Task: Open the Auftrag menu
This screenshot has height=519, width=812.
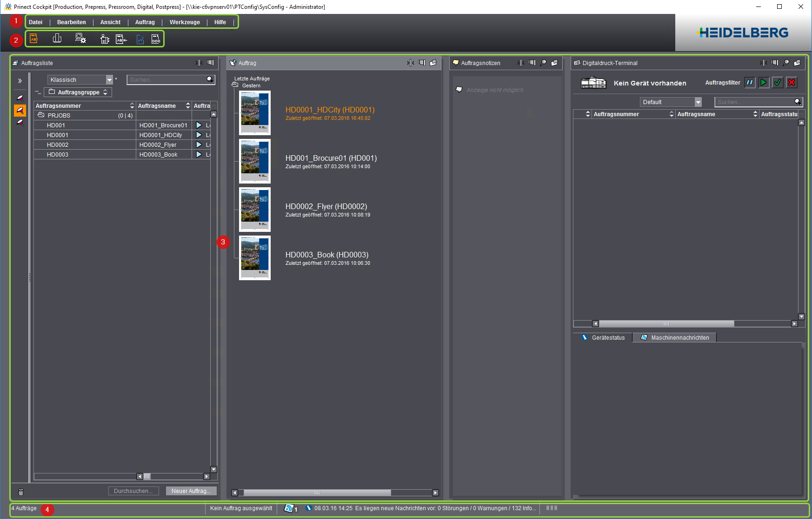Action: tap(145, 22)
